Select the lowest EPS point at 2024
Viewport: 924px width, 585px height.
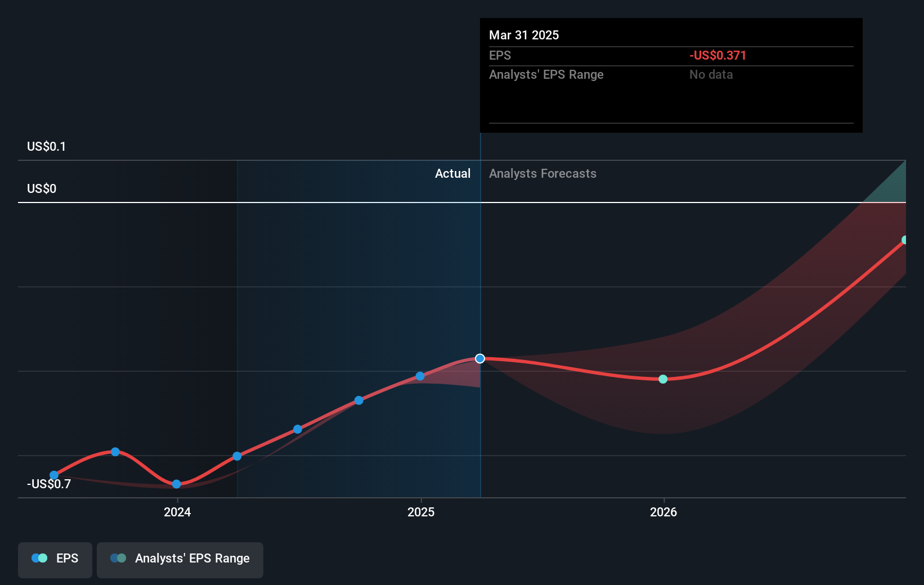[x=176, y=484]
